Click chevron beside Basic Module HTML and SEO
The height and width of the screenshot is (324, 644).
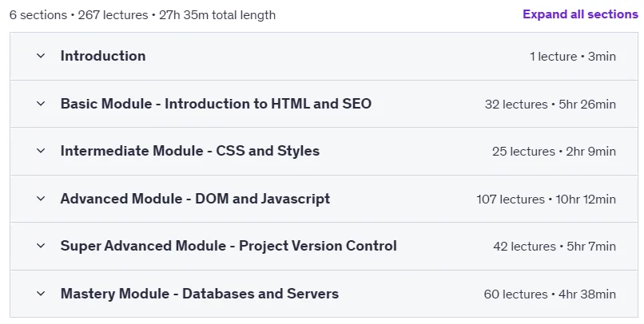(x=41, y=104)
